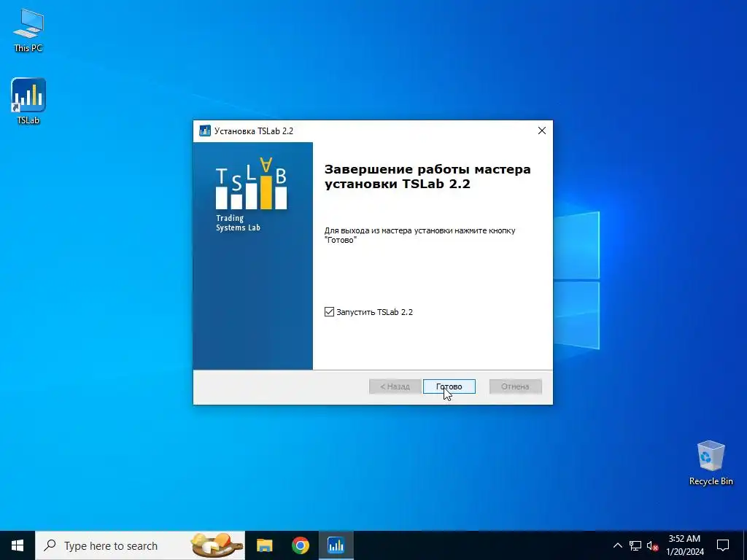Click the Установка TSLab 2.2 window title
Screen dimensions: 747x560
(x=253, y=131)
